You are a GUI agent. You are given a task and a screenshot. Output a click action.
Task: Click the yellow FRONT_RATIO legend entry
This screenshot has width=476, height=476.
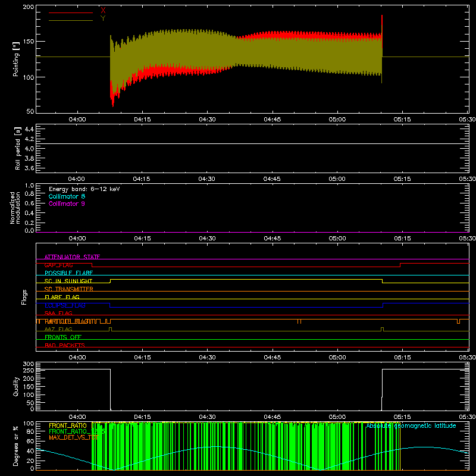(x=68, y=425)
